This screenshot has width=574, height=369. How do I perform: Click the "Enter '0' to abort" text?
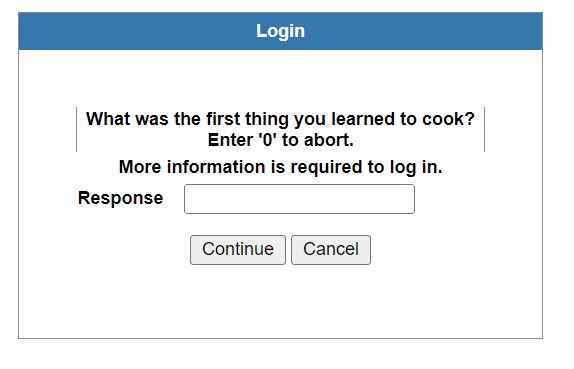(280, 140)
